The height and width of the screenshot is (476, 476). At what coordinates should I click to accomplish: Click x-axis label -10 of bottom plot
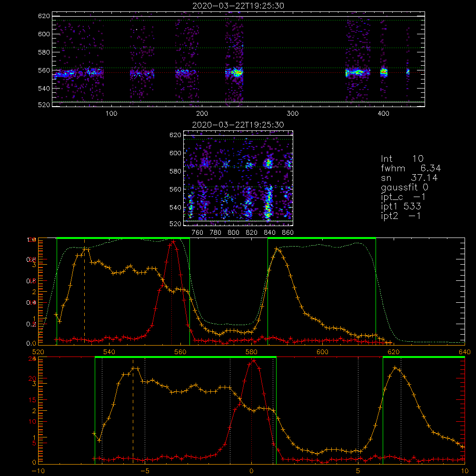[38, 471]
